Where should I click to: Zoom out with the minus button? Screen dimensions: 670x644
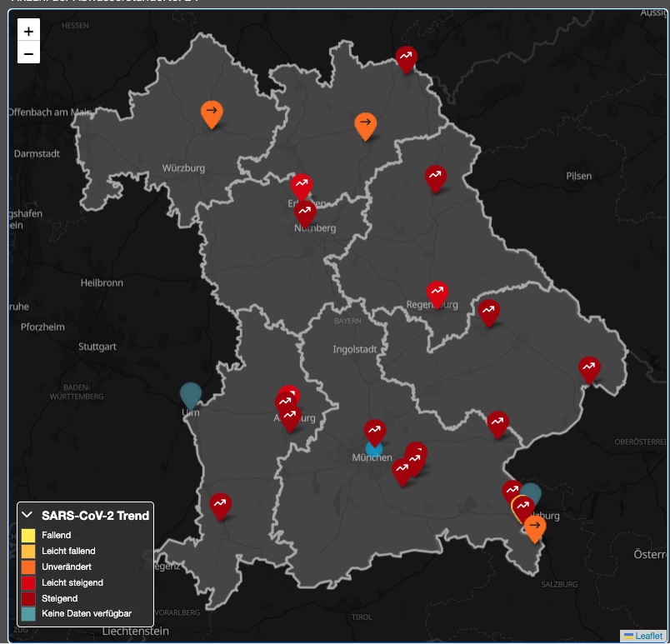click(x=28, y=53)
